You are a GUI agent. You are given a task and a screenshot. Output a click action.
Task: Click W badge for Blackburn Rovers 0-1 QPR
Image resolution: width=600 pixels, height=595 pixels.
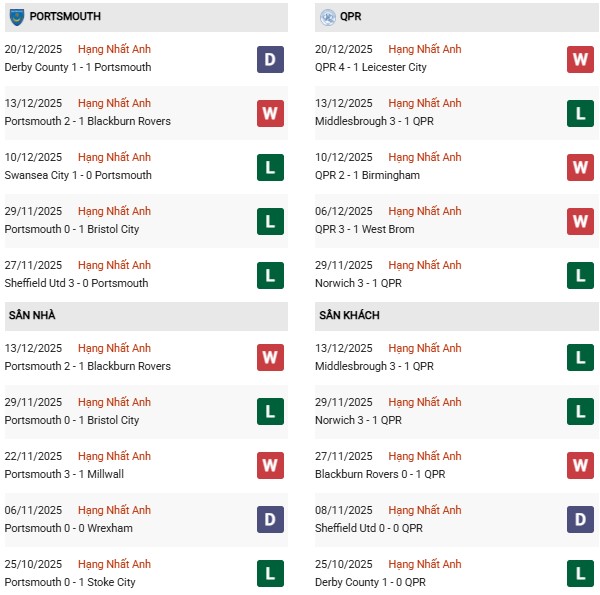tap(581, 466)
